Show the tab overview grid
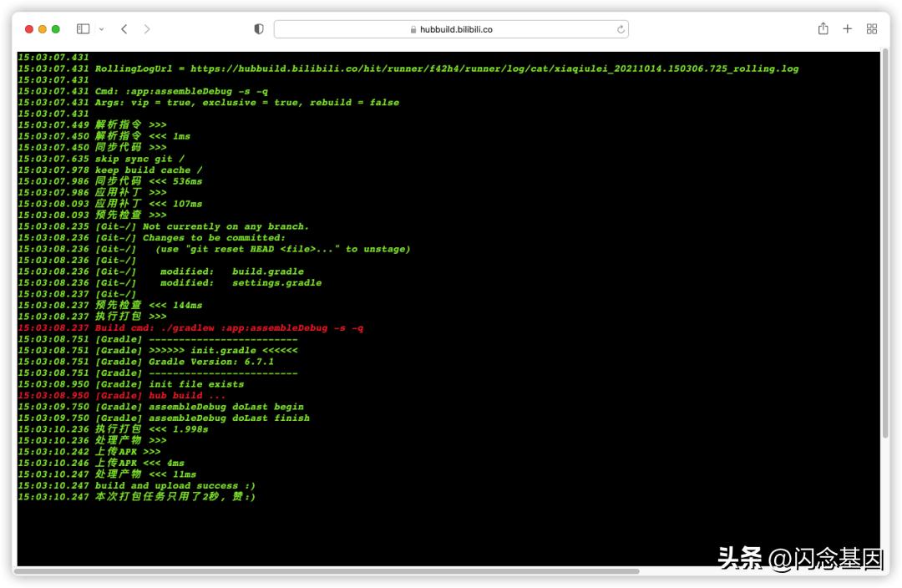Image resolution: width=902 pixels, height=588 pixels. (x=872, y=29)
